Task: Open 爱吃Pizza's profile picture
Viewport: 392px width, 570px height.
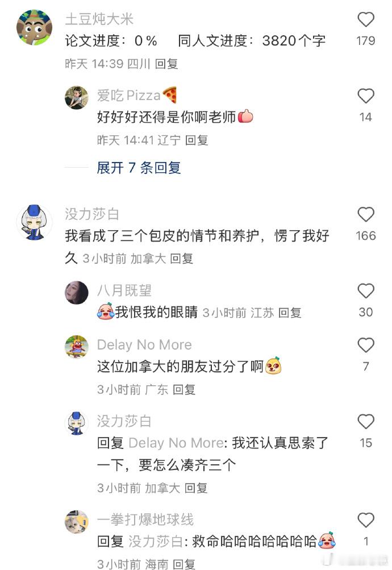Action: 77,97
